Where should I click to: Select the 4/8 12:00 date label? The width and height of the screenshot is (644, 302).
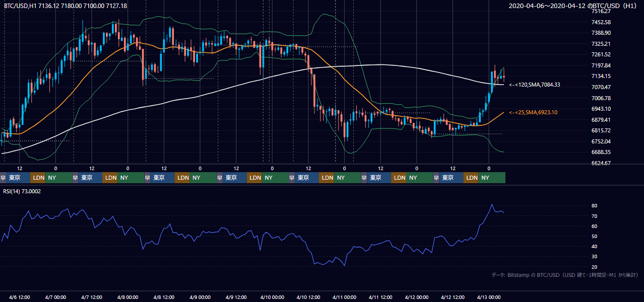164,297
